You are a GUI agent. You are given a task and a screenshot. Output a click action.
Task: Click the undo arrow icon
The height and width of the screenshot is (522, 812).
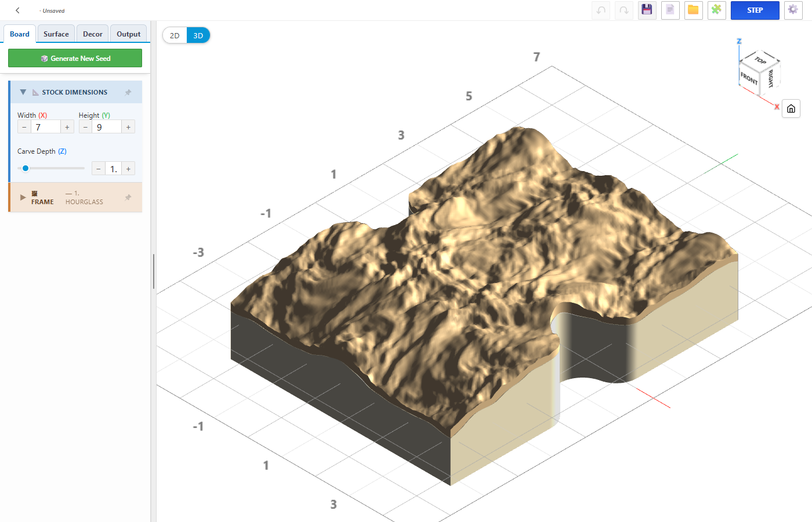click(x=601, y=10)
